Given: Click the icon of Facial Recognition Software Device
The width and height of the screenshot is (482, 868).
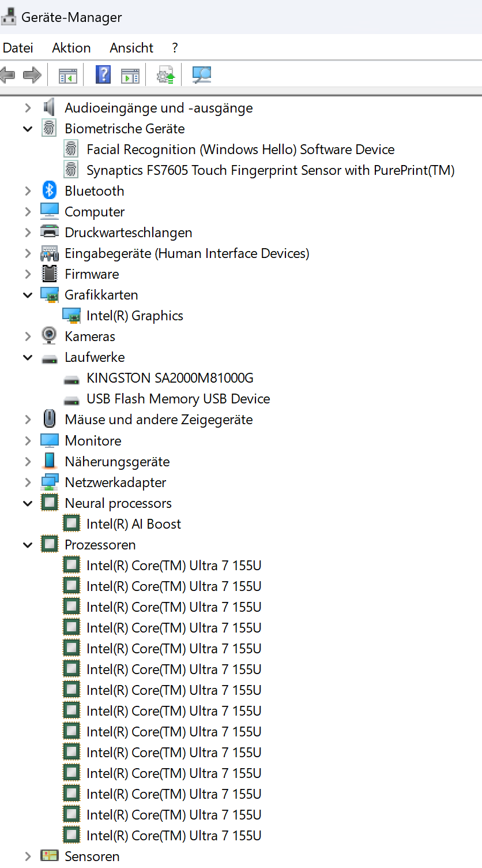Looking at the screenshot, I should pyautogui.click(x=71, y=149).
